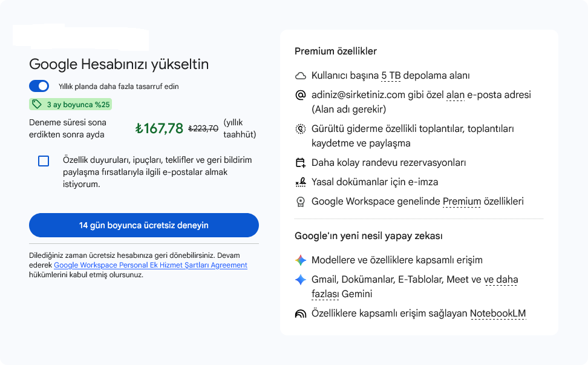The width and height of the screenshot is (588, 365).
Task: Click the @ email address icon
Action: [301, 95]
